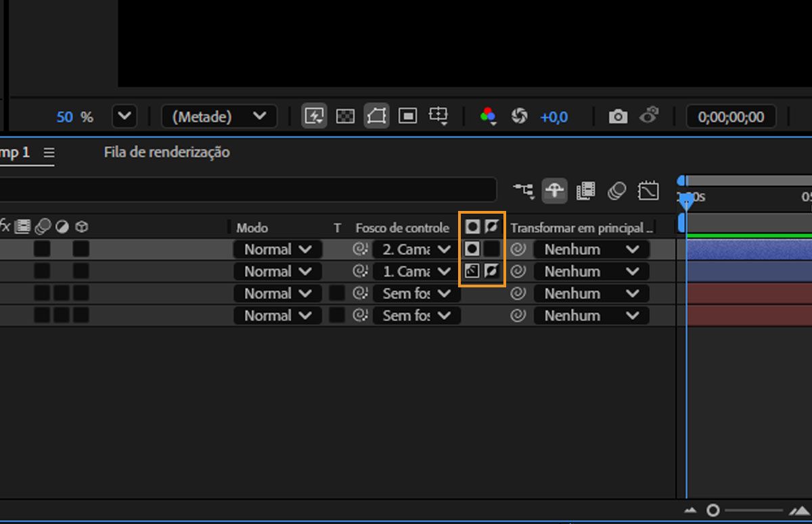Screen dimensions: 812x524
Task: Toggle mask and shape path visibility icon
Action: click(376, 116)
